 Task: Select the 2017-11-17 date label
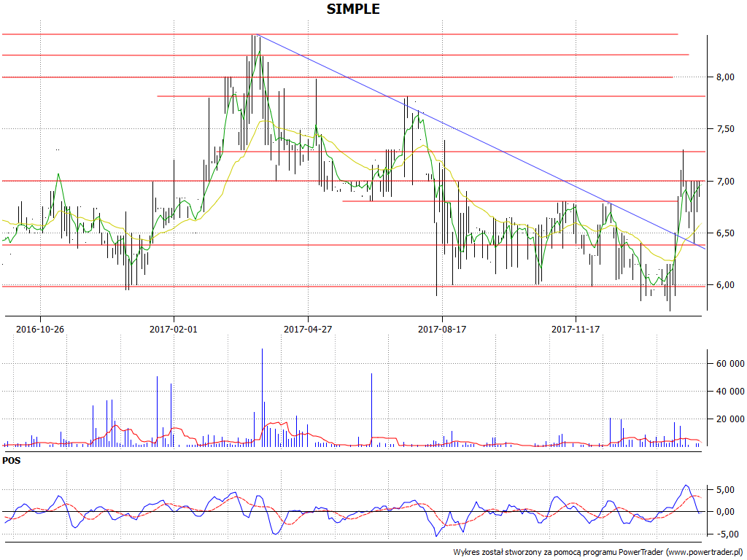(x=576, y=329)
